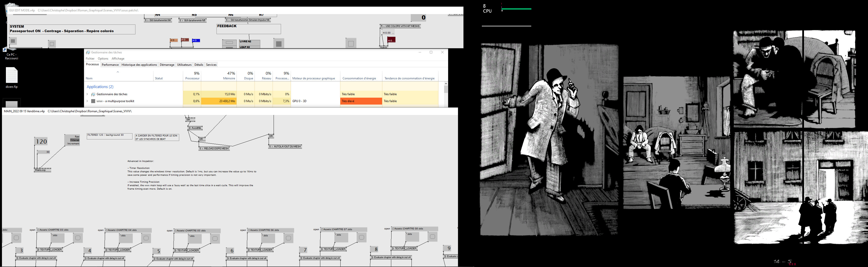The image size is (868, 267).
Task: Switch to the Détails tab
Action: [x=199, y=65]
